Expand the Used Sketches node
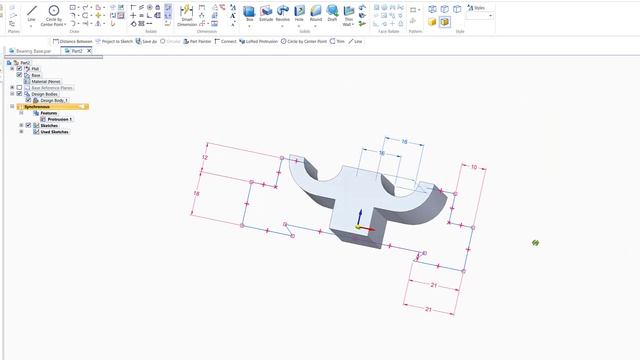The width and height of the screenshot is (640, 360). [x=21, y=132]
